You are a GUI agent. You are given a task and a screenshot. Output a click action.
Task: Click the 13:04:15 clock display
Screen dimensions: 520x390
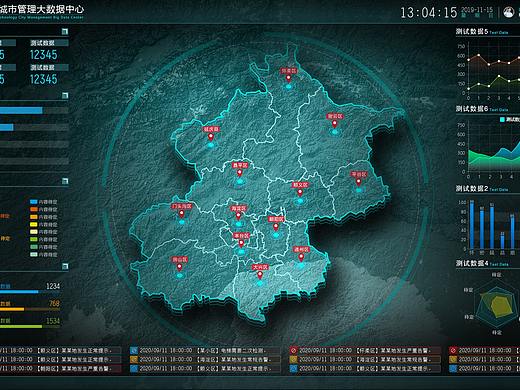coord(428,13)
